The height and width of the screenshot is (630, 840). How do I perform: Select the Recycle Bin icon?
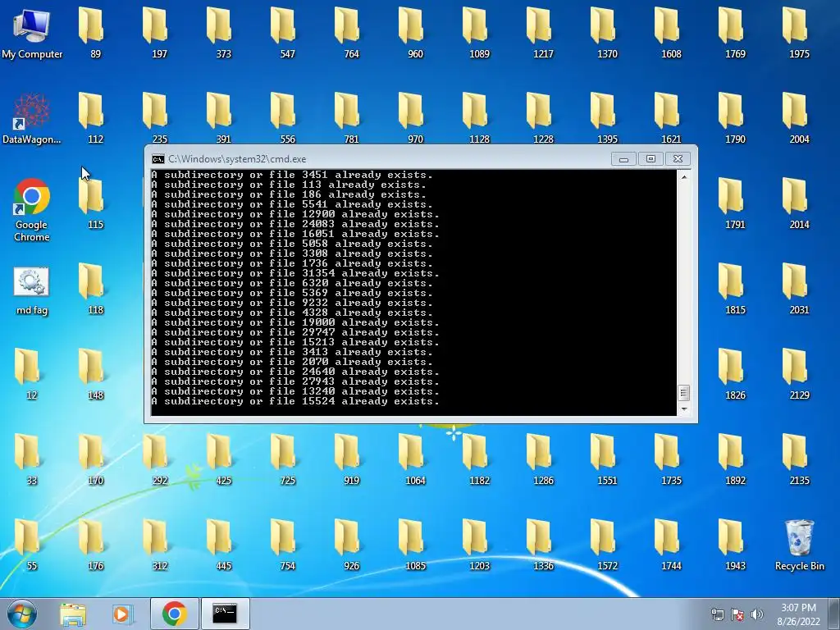click(x=799, y=546)
